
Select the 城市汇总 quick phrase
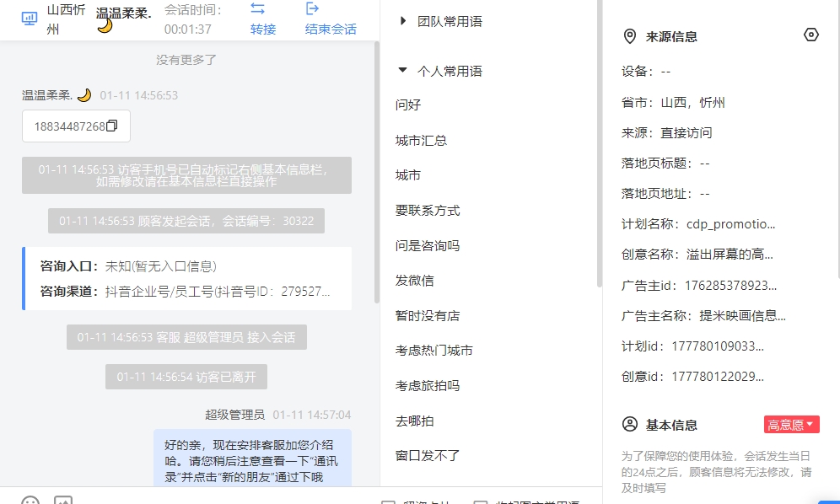(x=421, y=140)
